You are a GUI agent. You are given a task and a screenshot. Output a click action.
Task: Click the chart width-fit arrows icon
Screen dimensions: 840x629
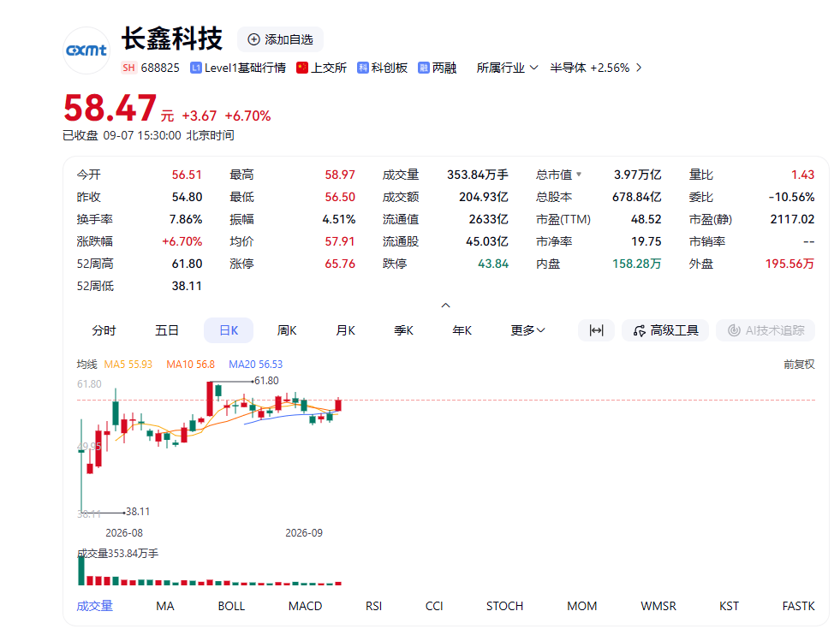click(596, 330)
